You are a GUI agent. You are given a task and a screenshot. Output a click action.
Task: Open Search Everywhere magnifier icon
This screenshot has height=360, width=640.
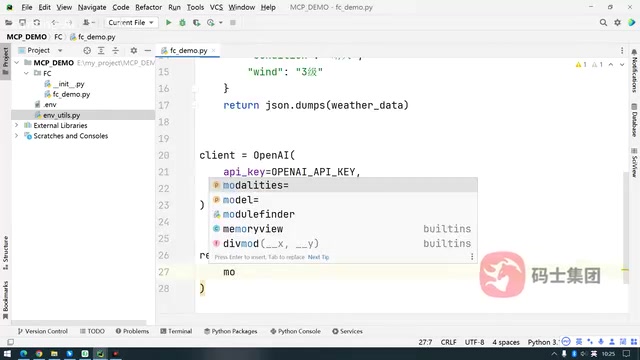pos(603,22)
